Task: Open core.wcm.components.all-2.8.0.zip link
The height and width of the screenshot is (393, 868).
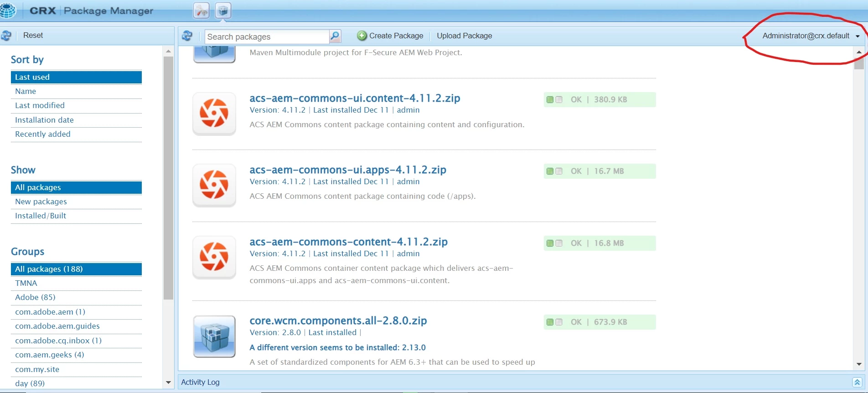Action: point(338,321)
